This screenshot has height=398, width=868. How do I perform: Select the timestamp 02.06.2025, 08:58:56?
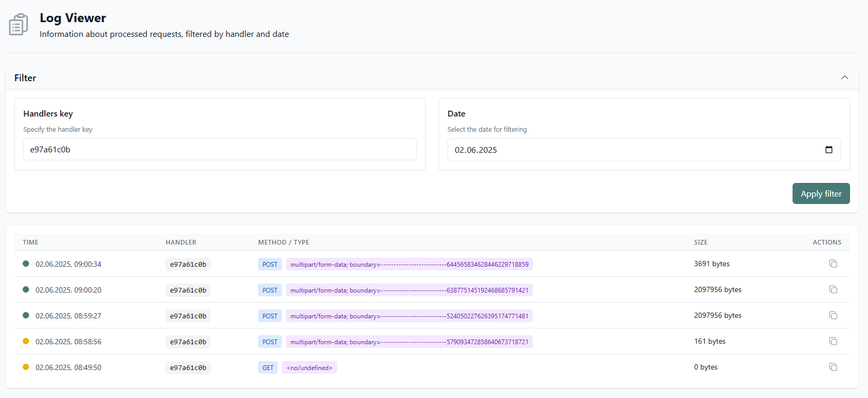[x=69, y=342]
